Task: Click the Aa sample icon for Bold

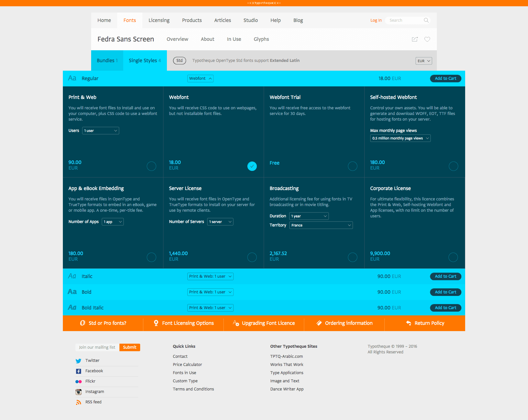Action: pos(72,292)
